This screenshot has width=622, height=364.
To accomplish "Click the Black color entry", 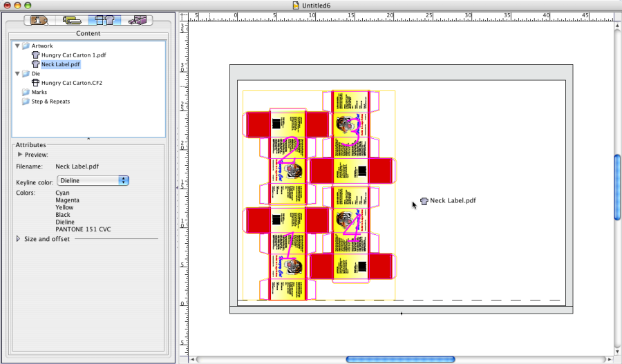I will tap(63, 215).
